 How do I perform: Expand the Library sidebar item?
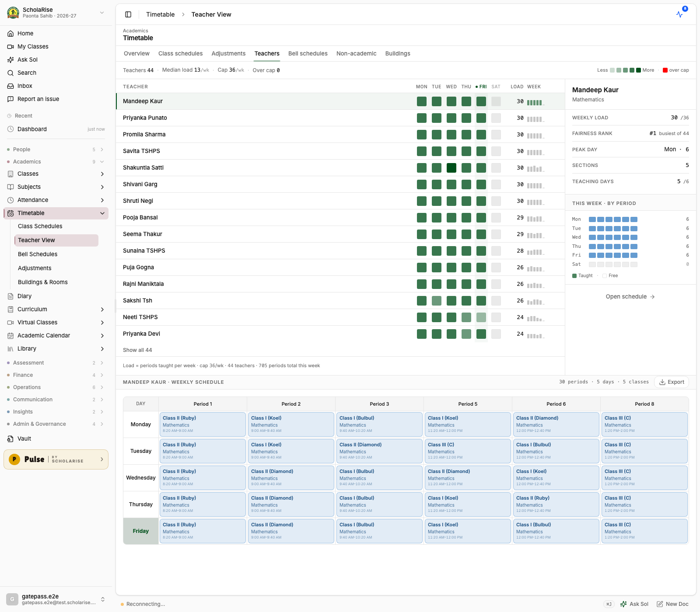[x=102, y=349]
